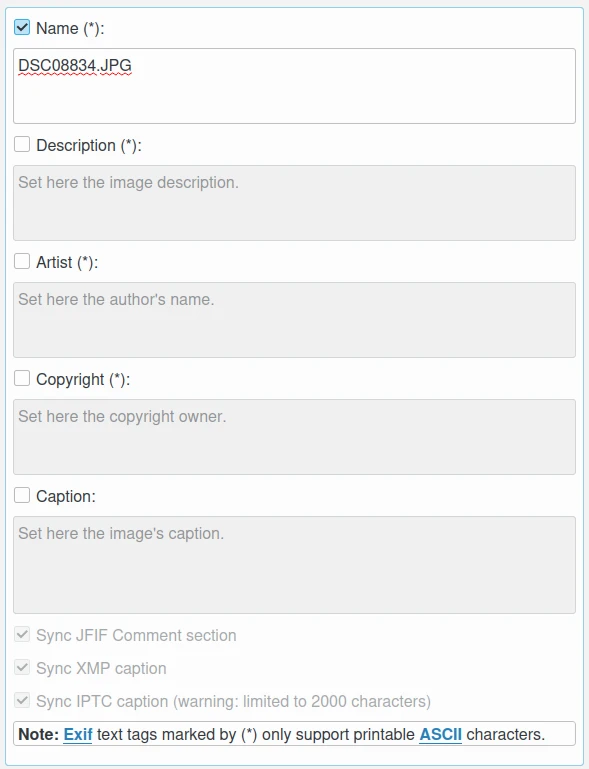Uncheck the Name (*) checkbox
This screenshot has width=589, height=769.
pos(22,27)
